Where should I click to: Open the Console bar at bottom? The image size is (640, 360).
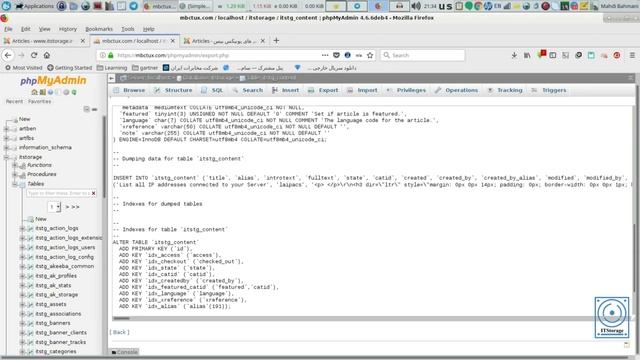pyautogui.click(x=124, y=352)
